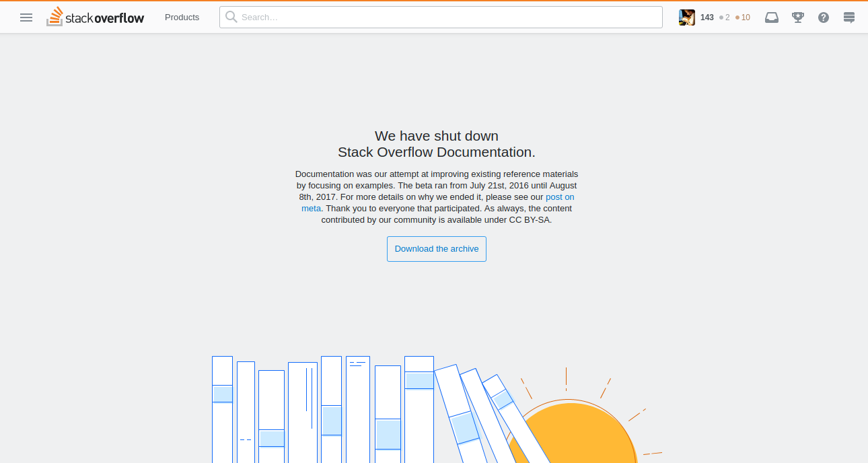Focus the Search input field

click(x=441, y=17)
